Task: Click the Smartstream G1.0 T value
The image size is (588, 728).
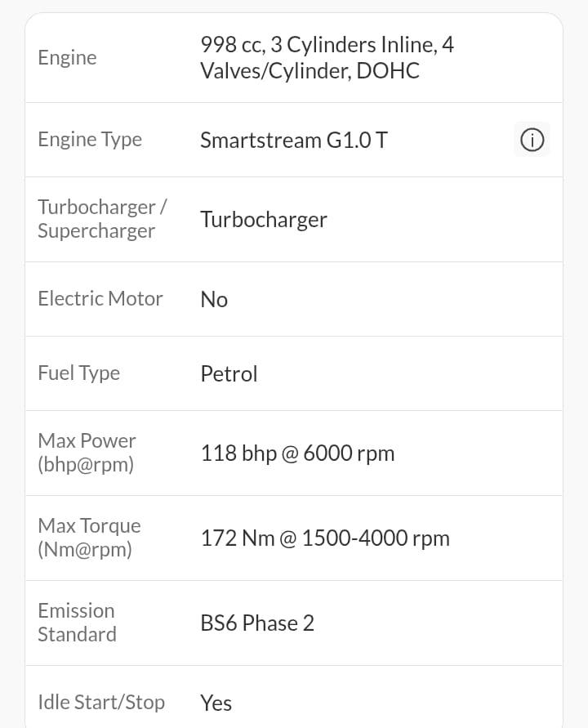Action: (294, 140)
